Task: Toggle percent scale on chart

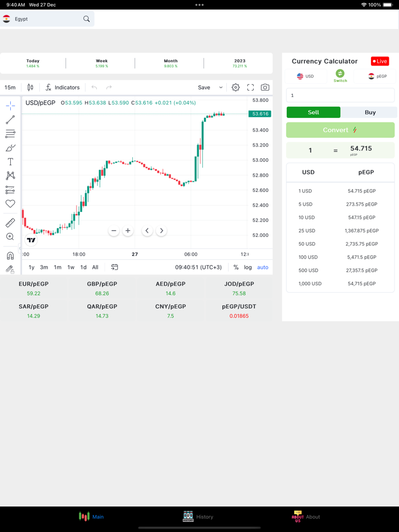Action: click(236, 267)
